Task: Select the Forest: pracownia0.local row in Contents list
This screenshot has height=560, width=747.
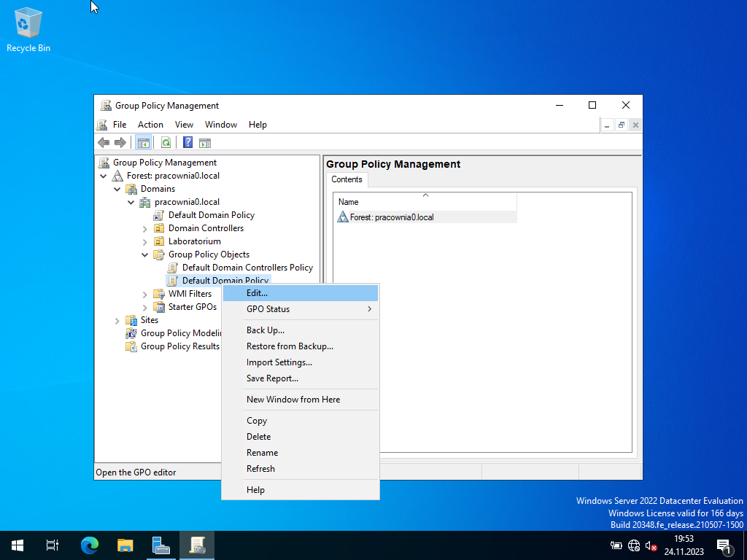Action: [x=426, y=217]
